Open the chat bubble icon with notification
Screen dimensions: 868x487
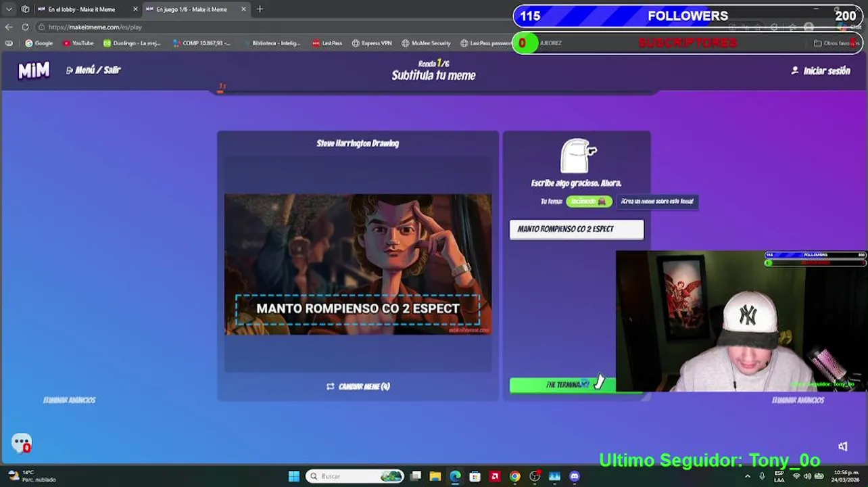pos(22,443)
